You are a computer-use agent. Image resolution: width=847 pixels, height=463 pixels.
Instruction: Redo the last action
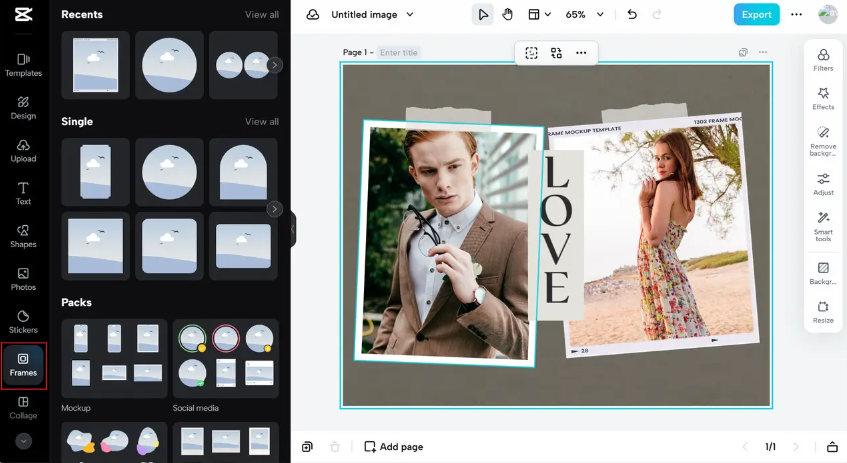click(x=657, y=15)
